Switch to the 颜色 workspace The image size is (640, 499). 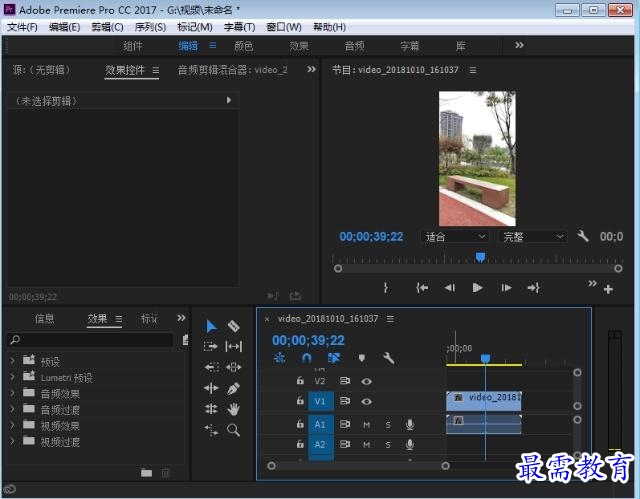click(x=244, y=46)
